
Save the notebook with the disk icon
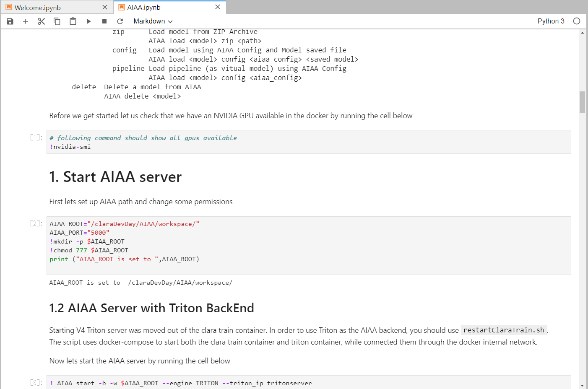(x=10, y=21)
